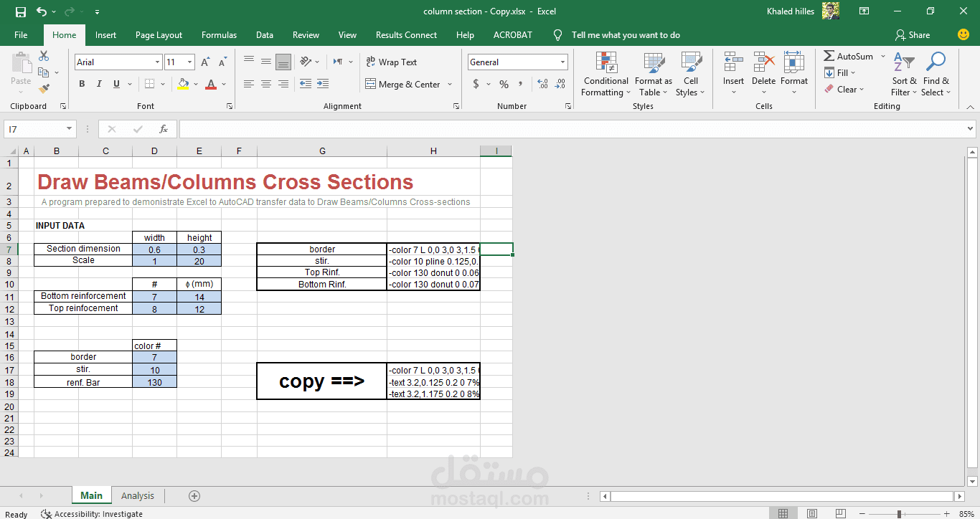Add a new sheet with the plus icon
This screenshot has height=519, width=980.
coord(194,496)
